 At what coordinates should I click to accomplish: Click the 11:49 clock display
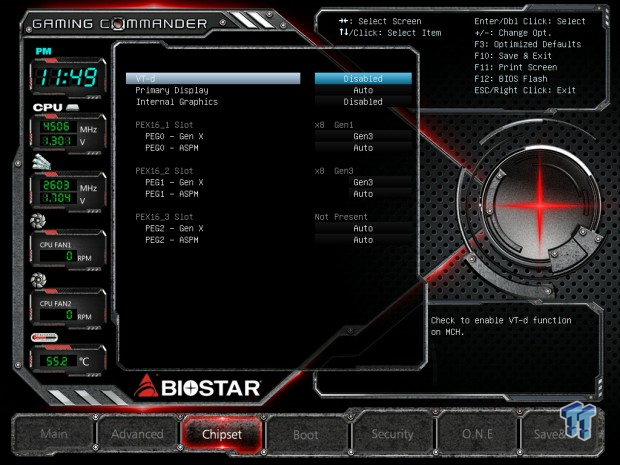tap(68, 77)
